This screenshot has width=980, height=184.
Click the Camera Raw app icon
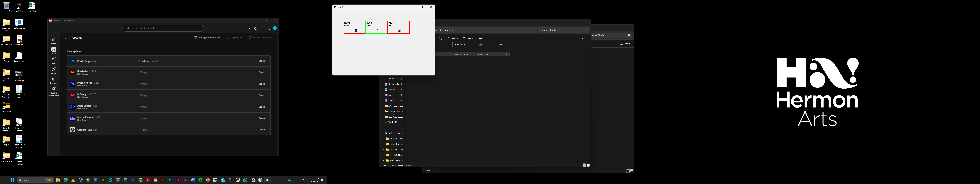(x=72, y=129)
